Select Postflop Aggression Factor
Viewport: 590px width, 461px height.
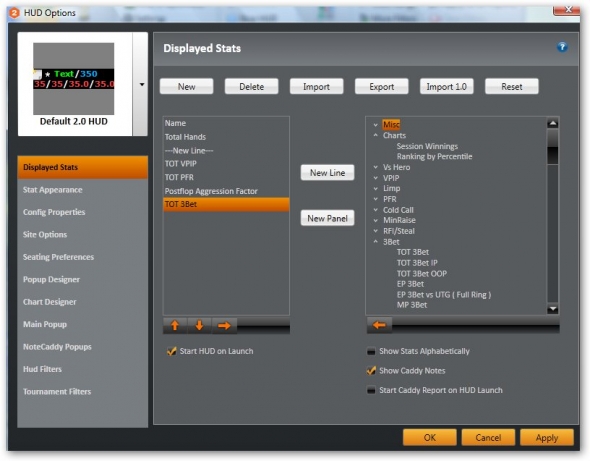click(226, 191)
